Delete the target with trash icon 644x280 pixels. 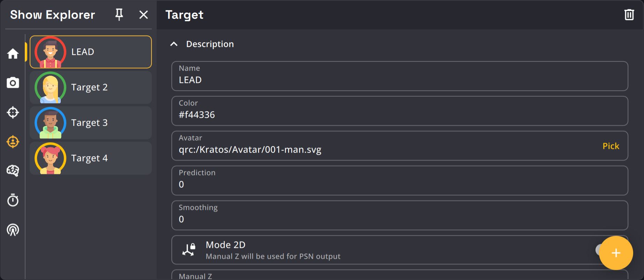pyautogui.click(x=629, y=15)
